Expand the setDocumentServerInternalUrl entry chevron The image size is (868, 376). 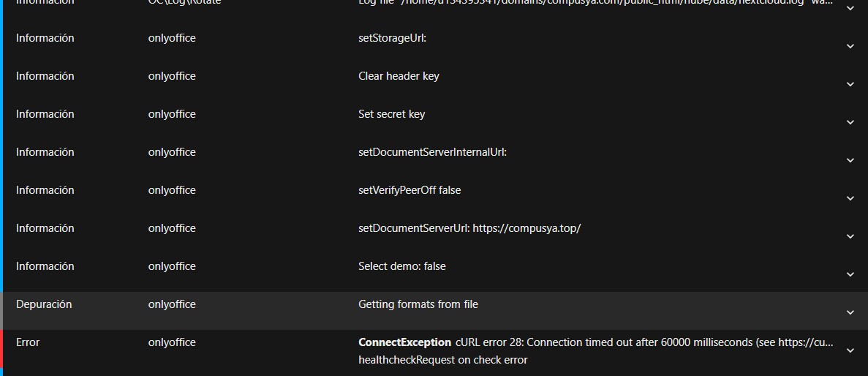pos(850,160)
